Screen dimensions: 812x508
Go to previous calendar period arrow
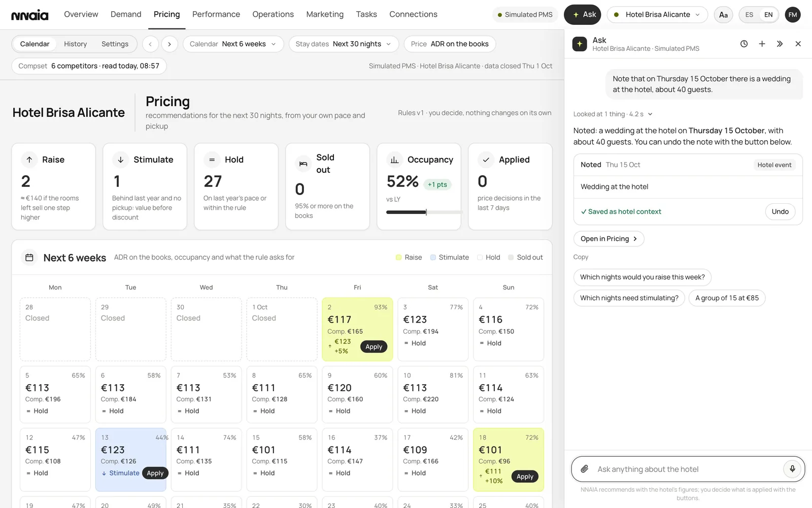pos(150,44)
